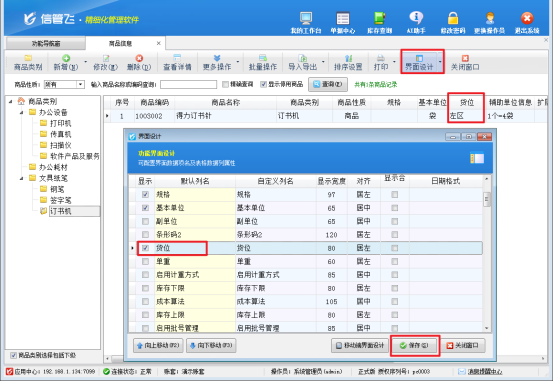Select 钢笔 in the category tree
Image resolution: width=553 pixels, height=381 pixels.
[57, 189]
